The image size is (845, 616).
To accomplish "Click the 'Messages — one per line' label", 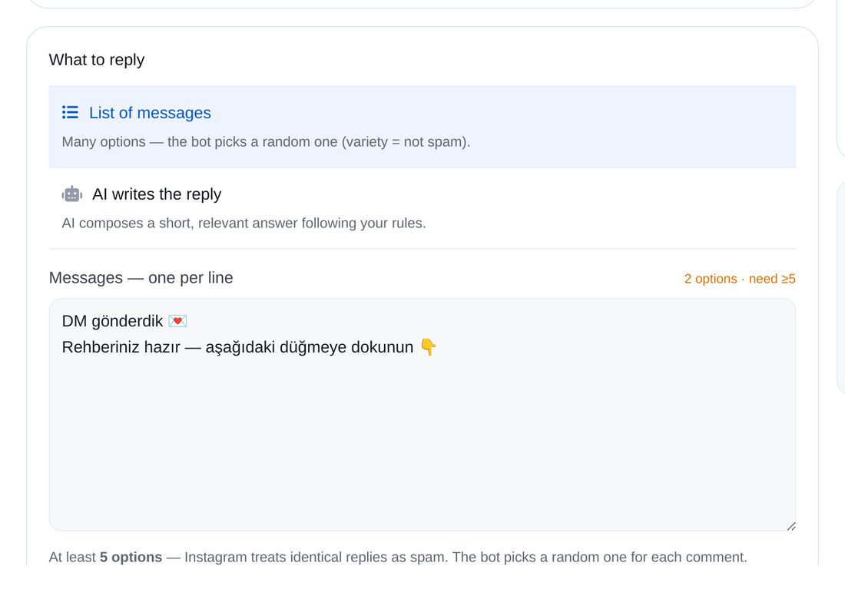I will (141, 277).
